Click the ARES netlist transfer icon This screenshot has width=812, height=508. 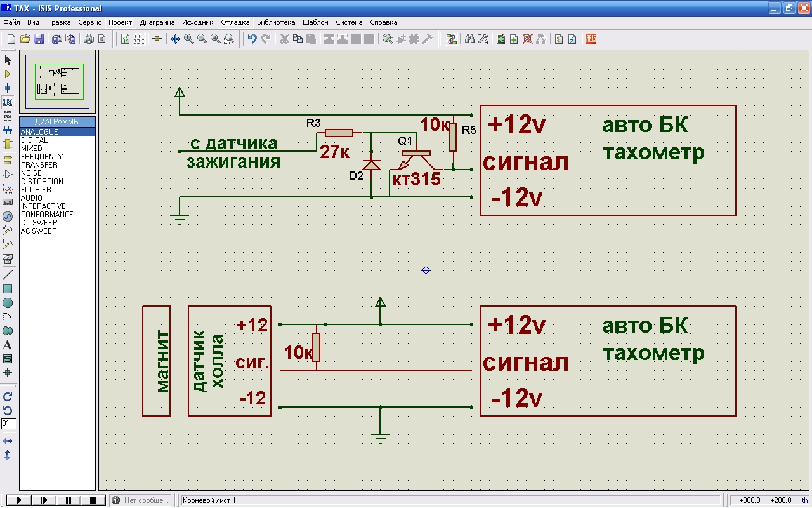(591, 39)
